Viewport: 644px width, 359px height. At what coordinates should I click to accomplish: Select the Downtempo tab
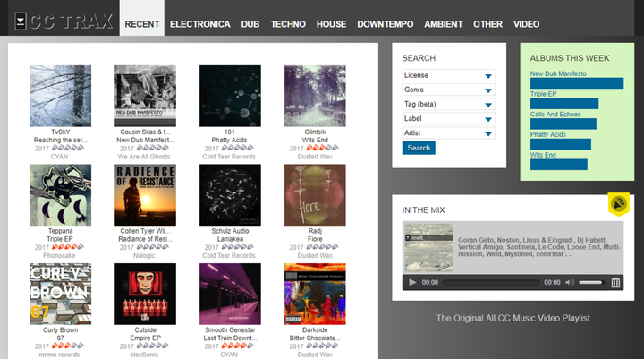click(x=386, y=24)
